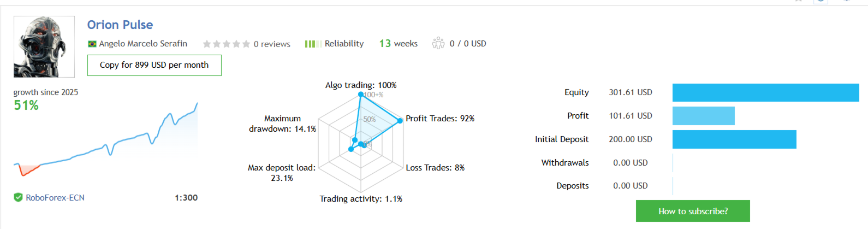The width and height of the screenshot is (868, 229).
Task: Click the Algo trading radar chart point
Action: [x=361, y=95]
